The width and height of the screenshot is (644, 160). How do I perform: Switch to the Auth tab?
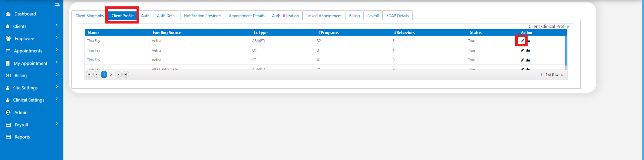[145, 16]
